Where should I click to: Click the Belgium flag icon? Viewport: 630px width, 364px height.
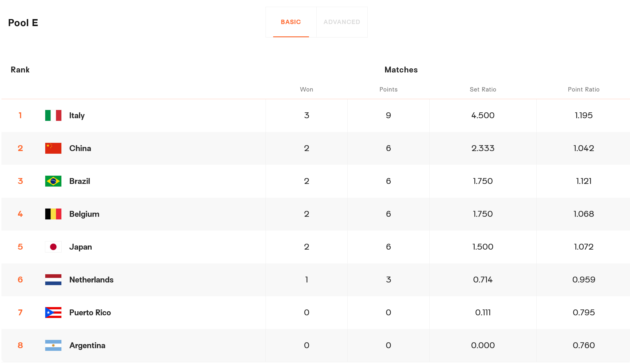click(53, 214)
